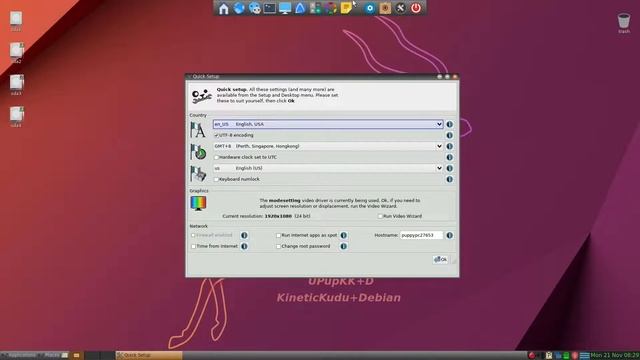Image resolution: width=640 pixels, height=360 pixels.
Task: Click info icon next to Hostname field
Action: 449,235
